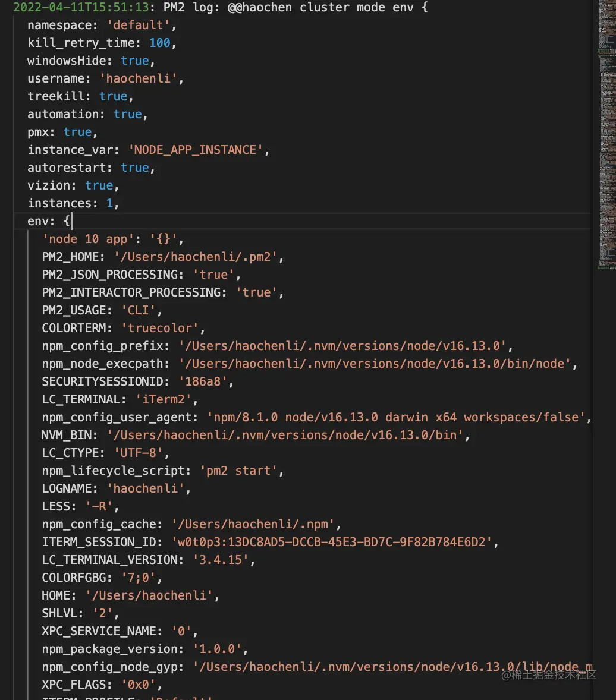Screen dimensions: 616x700
Task: Click 'PM2 log:' in the first line
Action: 191,7
